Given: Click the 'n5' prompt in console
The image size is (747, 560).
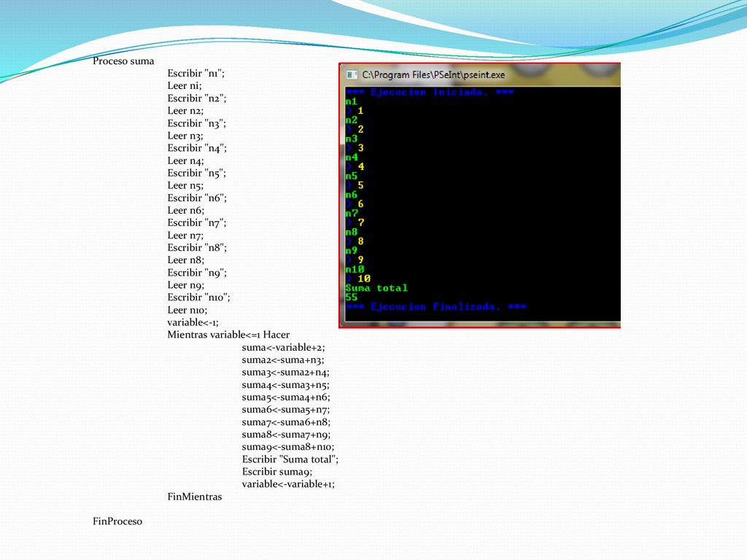Looking at the screenshot, I should 352,176.
